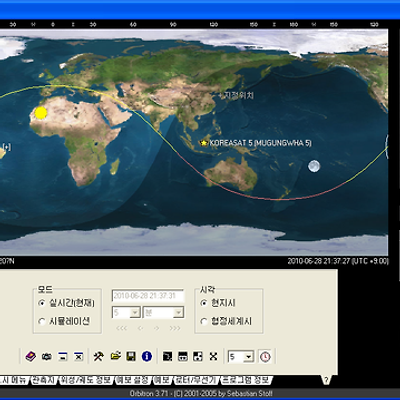The image size is (400, 400).
Task: Click the four-arrow fullscreen icon
Action: click(213, 356)
